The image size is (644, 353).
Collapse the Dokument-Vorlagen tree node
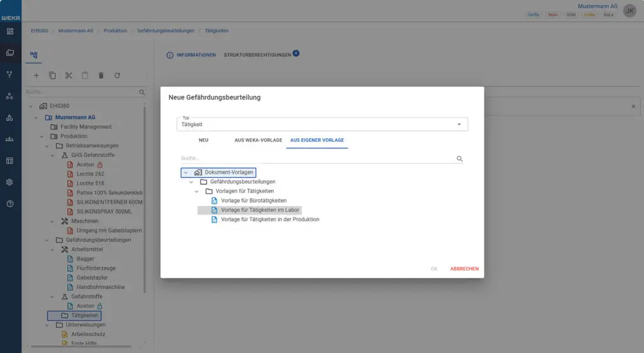click(186, 172)
